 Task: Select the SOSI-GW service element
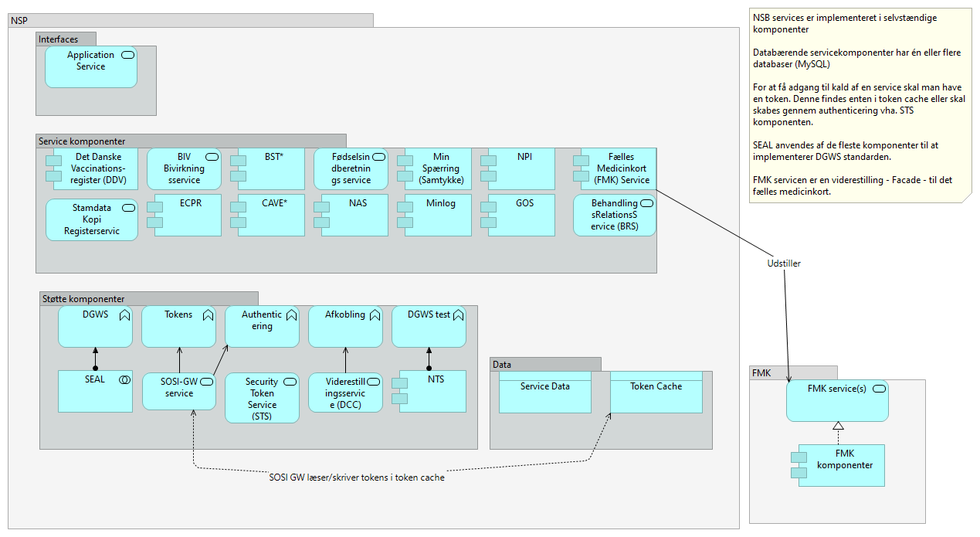point(178,394)
